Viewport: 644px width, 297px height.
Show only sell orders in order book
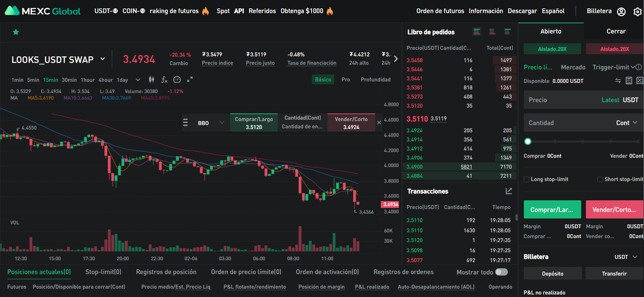click(x=492, y=32)
